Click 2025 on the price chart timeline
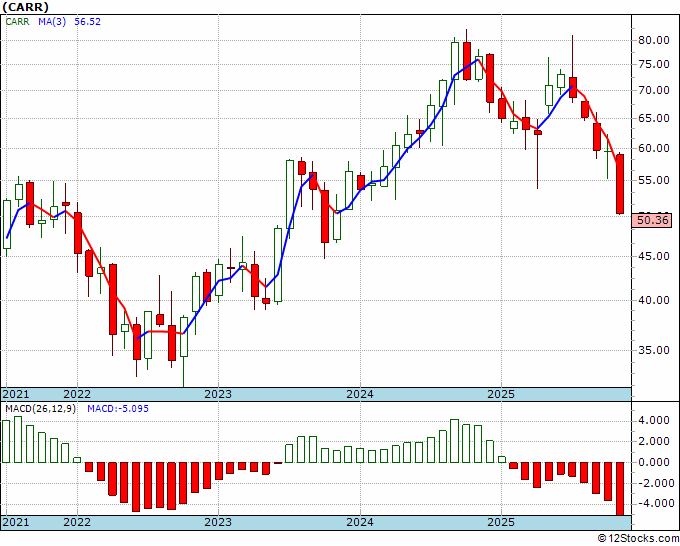 pyautogui.click(x=501, y=394)
